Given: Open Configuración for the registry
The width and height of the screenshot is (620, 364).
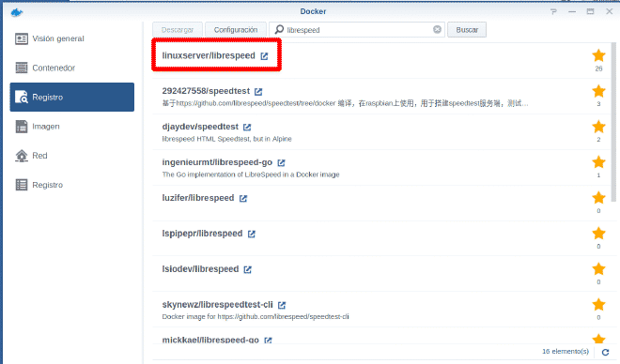Looking at the screenshot, I should (x=236, y=30).
